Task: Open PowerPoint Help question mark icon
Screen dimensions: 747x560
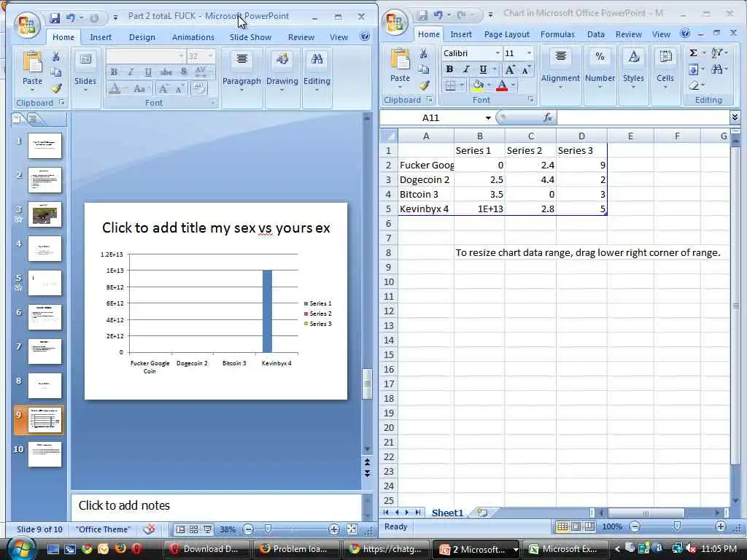Action: tap(365, 36)
